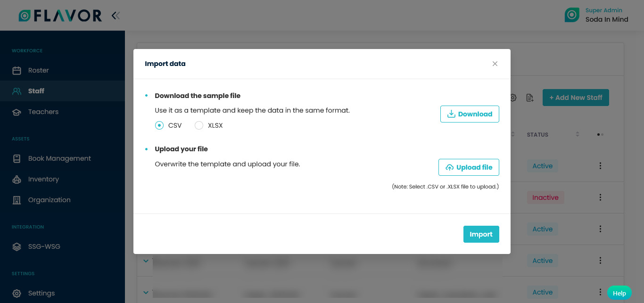The height and width of the screenshot is (303, 644).
Task: Dismiss the Import data dialog
Action: point(495,64)
